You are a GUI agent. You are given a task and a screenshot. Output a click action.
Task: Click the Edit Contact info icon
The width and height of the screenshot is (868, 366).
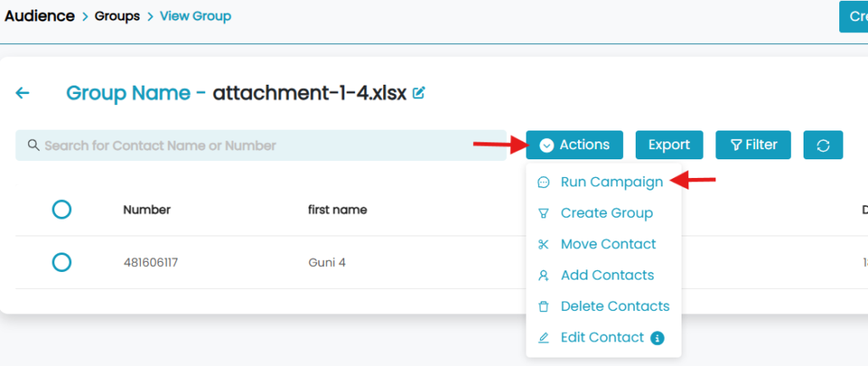pyautogui.click(x=657, y=338)
